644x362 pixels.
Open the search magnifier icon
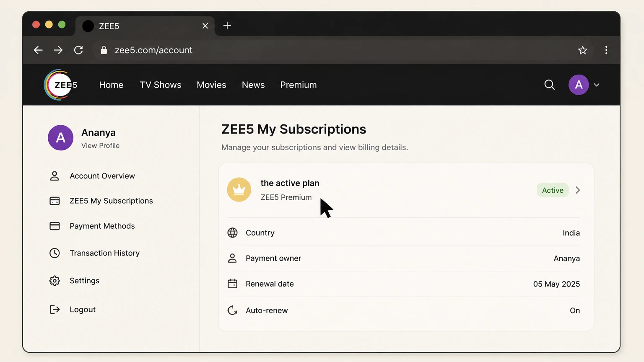[x=549, y=85]
